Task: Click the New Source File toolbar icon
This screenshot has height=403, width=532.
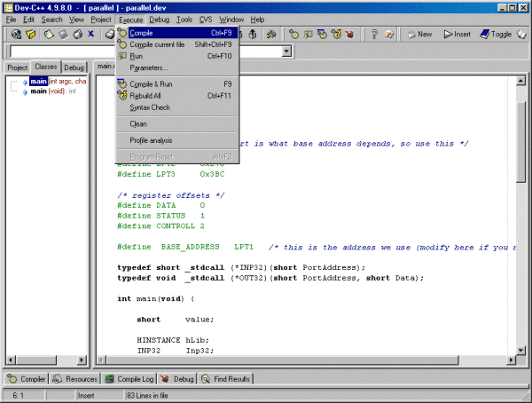Action: 49,34
